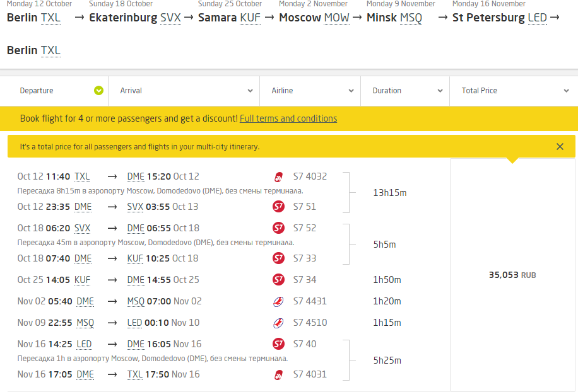Click the S7 logo beside flight S7 51

point(278,207)
